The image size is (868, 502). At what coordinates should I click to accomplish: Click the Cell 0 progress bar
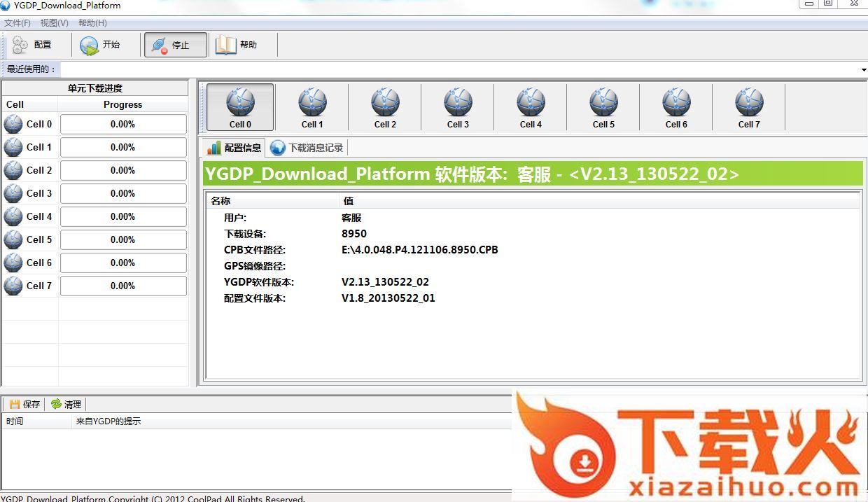pyautogui.click(x=123, y=124)
